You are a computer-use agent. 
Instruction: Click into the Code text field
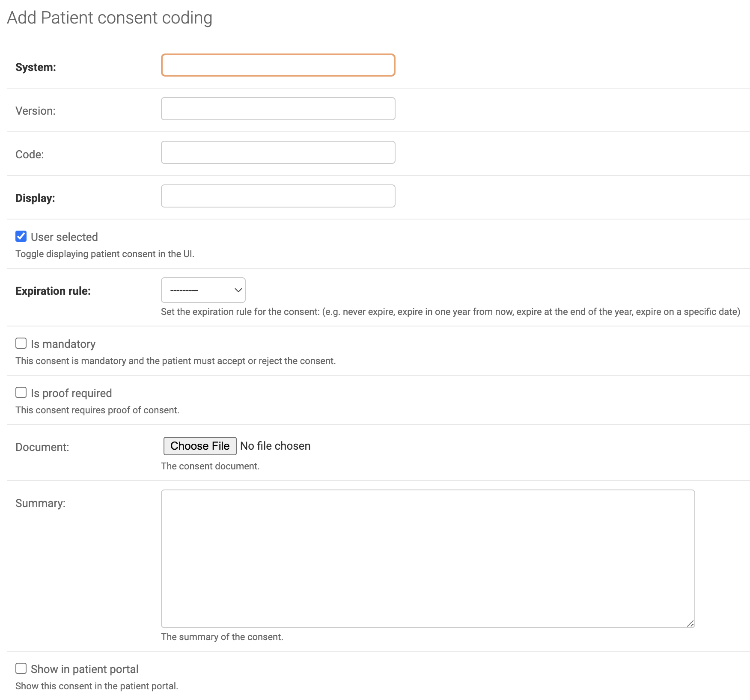click(278, 152)
